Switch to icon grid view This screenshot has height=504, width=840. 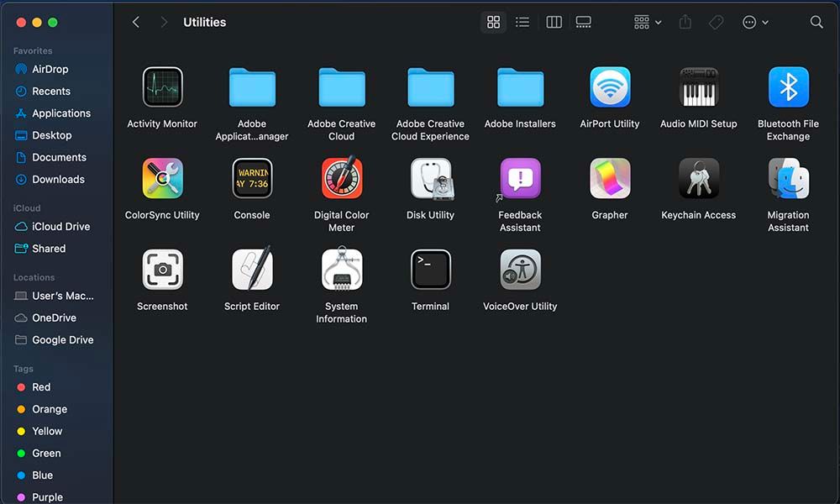[x=493, y=23]
